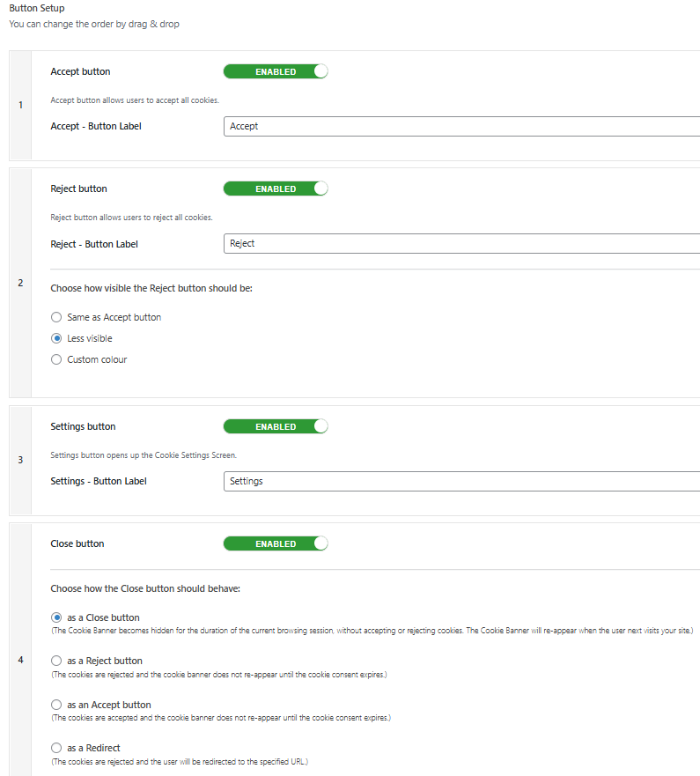Click the drag handle numbered 2
Image resolution: width=700 pixels, height=776 pixels.
click(20, 283)
